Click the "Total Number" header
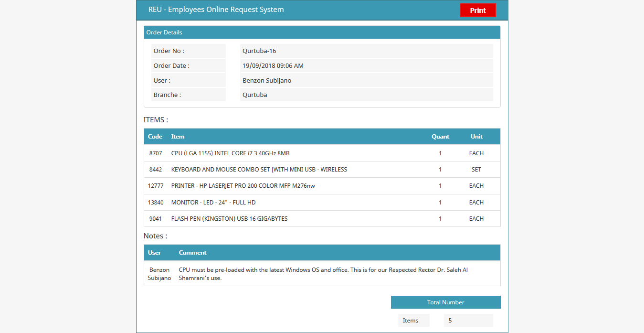The image size is (644, 333). tap(446, 302)
